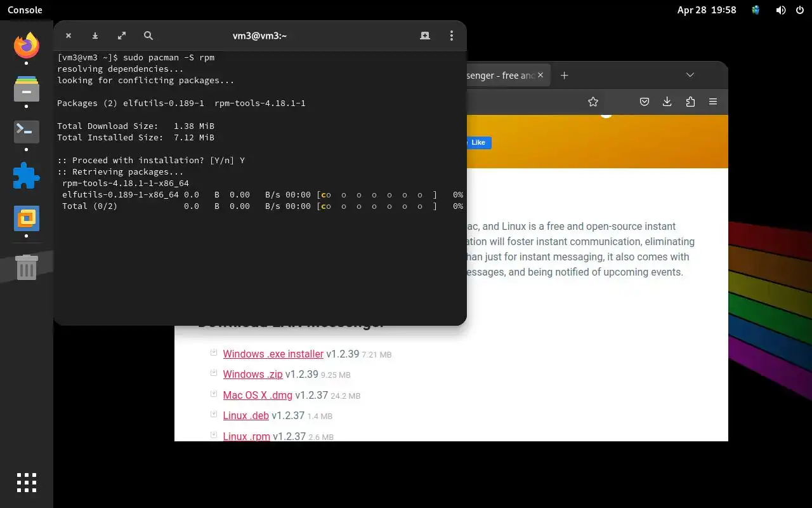Click the 'sudo pacman -S rpm' command line
This screenshot has height=508, width=812.
[136, 57]
